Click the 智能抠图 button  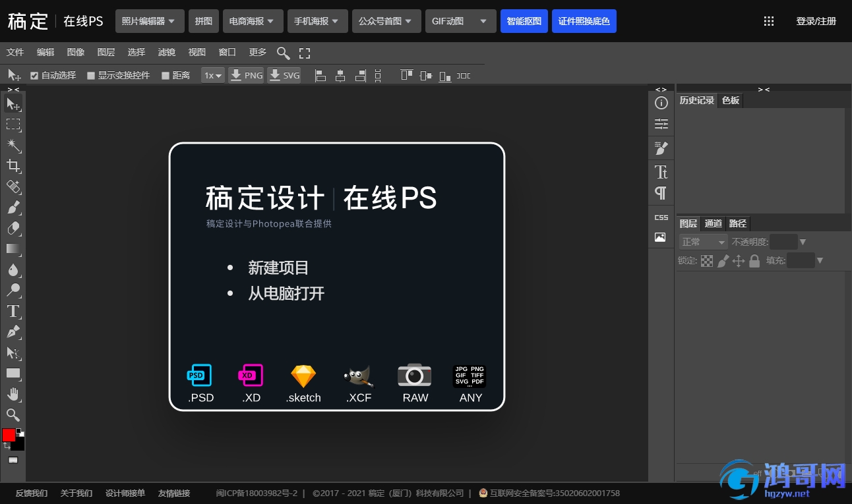(x=524, y=21)
